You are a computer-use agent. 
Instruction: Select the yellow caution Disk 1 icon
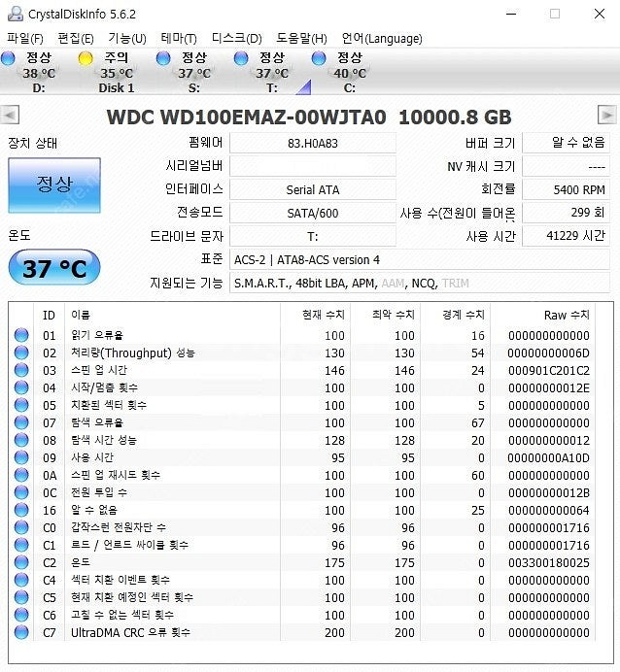click(x=86, y=58)
